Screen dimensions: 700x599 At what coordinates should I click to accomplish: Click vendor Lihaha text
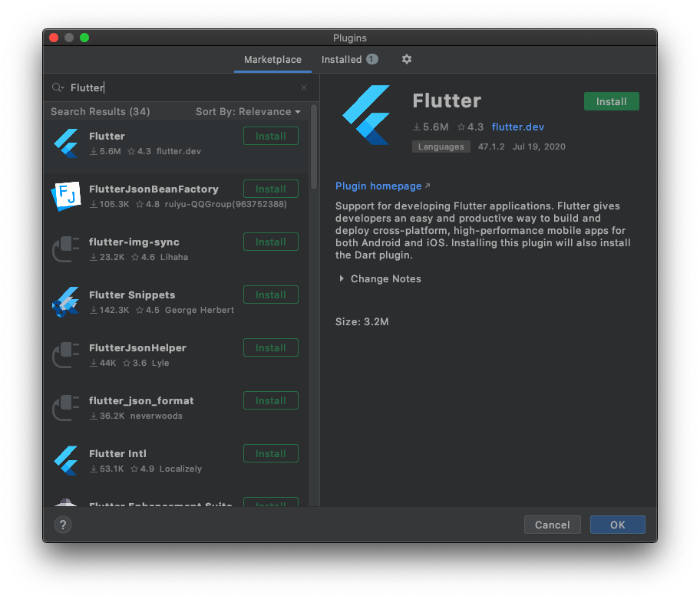(x=174, y=257)
